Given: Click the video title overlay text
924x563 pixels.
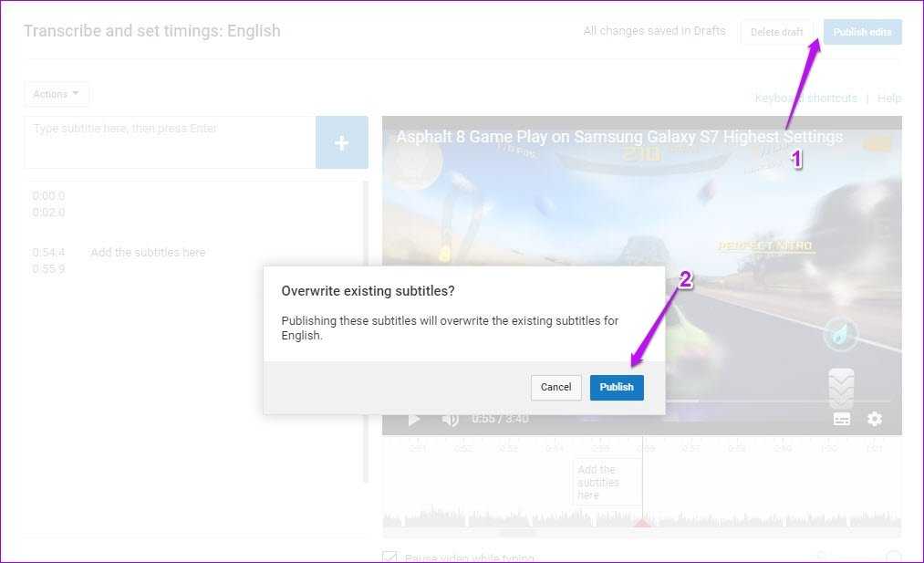Looking at the screenshot, I should click(618, 137).
